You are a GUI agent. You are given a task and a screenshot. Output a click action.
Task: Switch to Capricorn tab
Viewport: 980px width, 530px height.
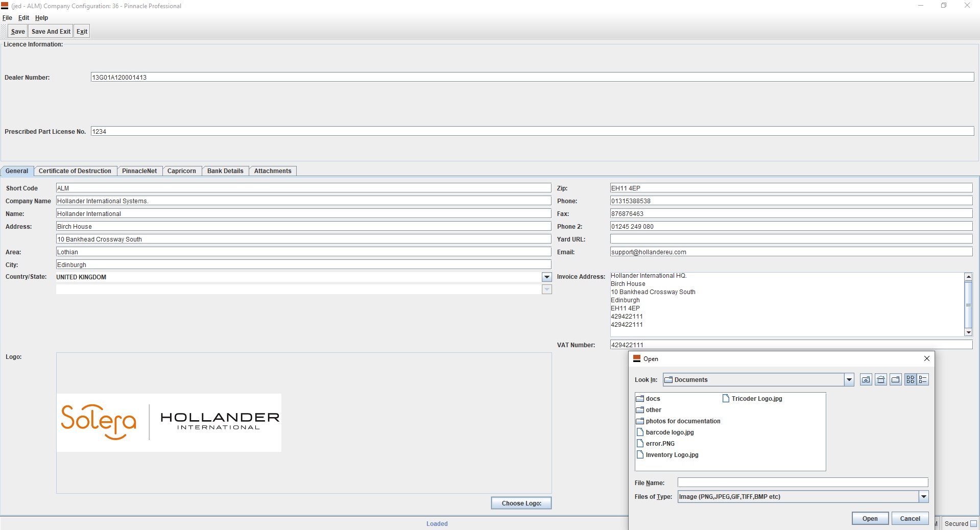click(181, 171)
